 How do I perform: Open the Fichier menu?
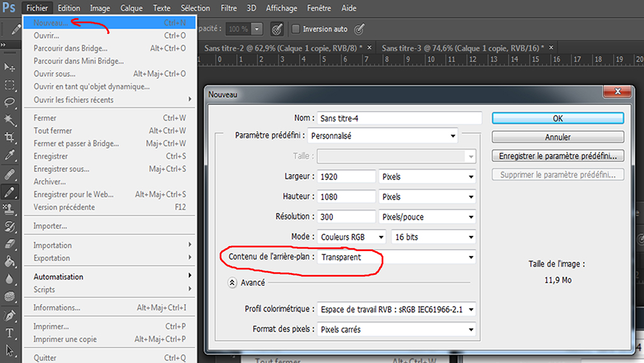(x=37, y=8)
